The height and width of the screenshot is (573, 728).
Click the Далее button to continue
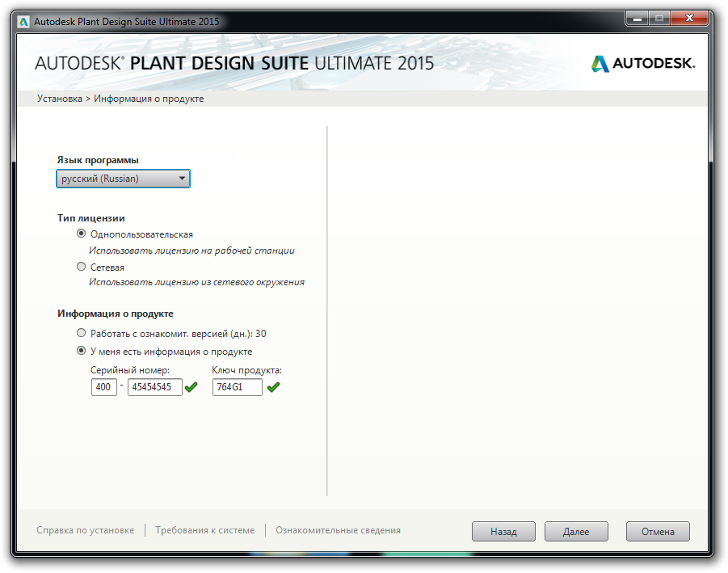coord(576,532)
